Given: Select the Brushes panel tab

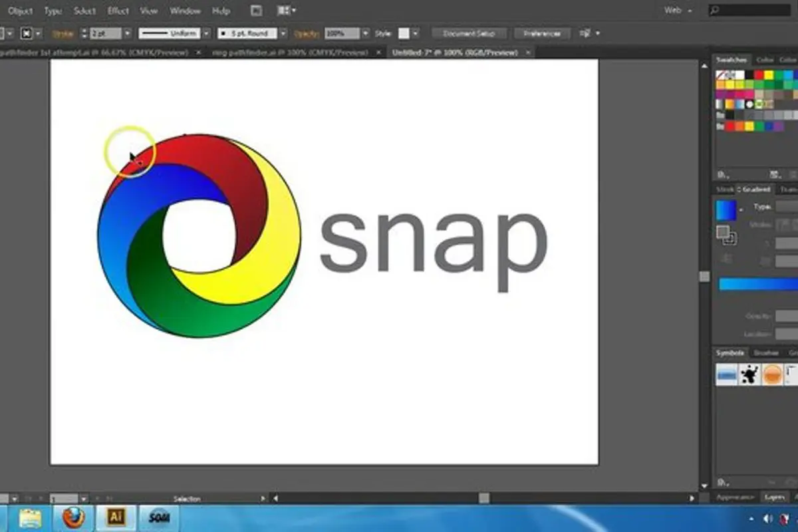Looking at the screenshot, I should pos(766,352).
